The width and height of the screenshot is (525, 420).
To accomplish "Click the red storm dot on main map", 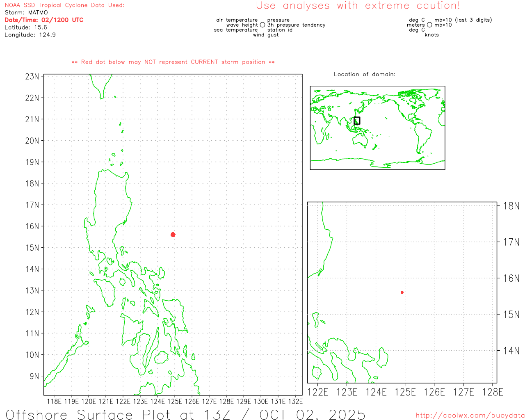I will pos(173,235).
